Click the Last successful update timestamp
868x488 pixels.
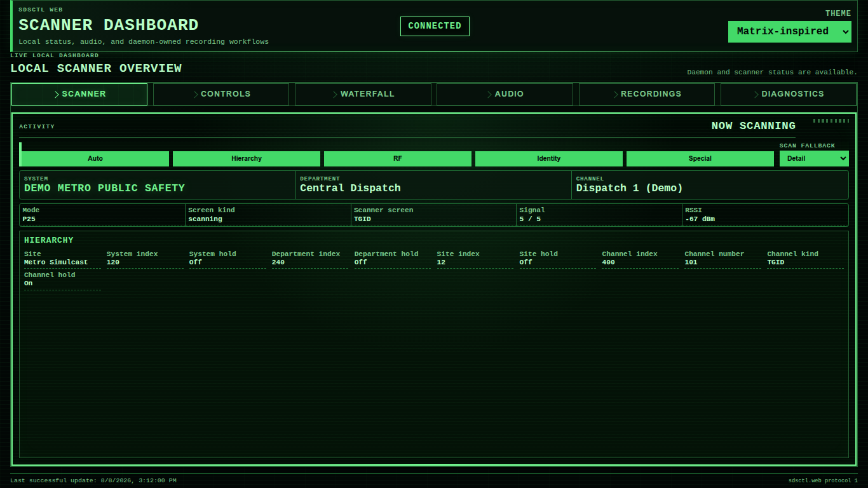[x=93, y=481]
